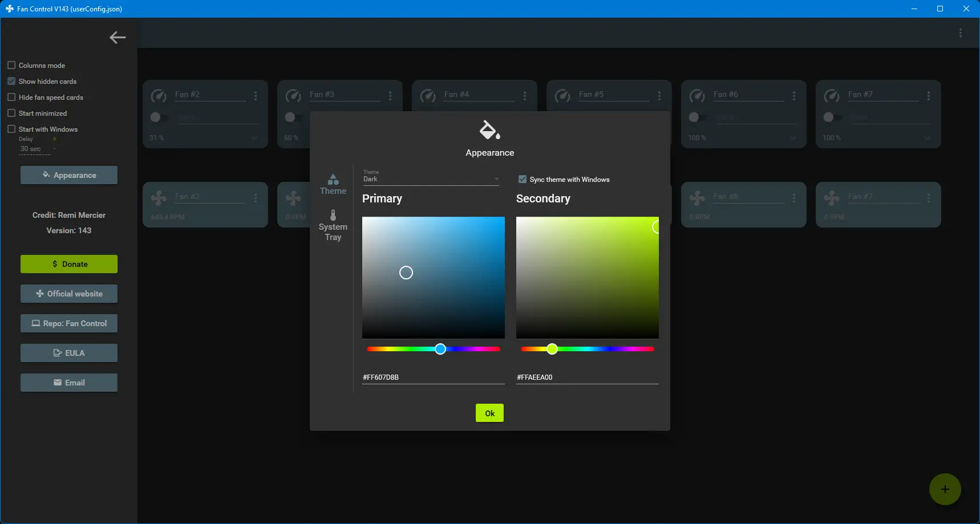
Task: Click the Secondary hex field #FFAEEA00
Action: [x=588, y=377]
